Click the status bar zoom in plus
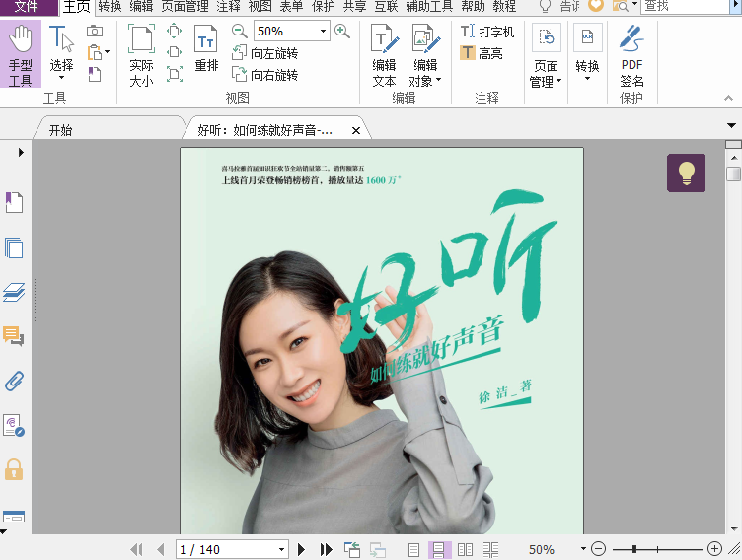 (714, 549)
